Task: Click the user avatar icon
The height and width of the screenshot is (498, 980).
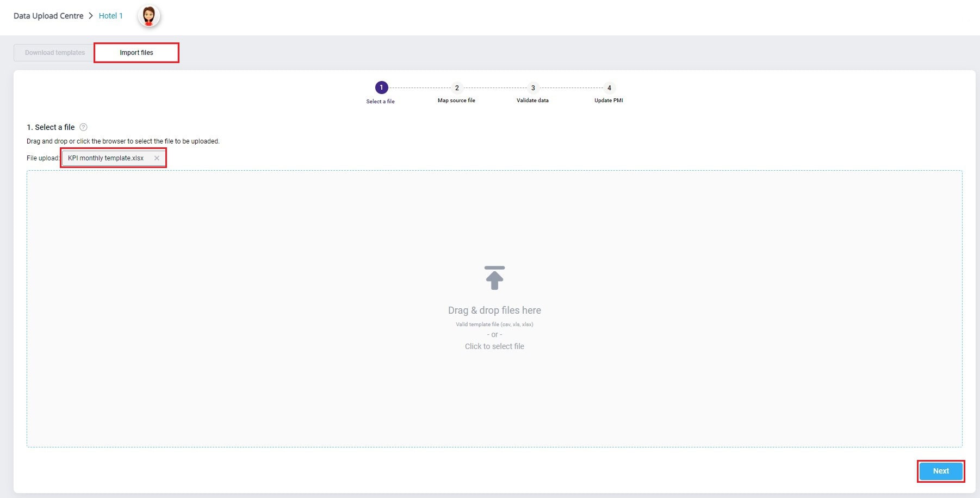Action: pyautogui.click(x=148, y=16)
